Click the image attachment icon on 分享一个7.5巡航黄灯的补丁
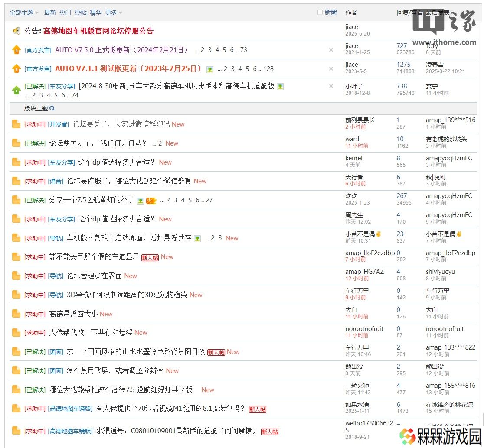This screenshot has width=484, height=448. pos(141,201)
